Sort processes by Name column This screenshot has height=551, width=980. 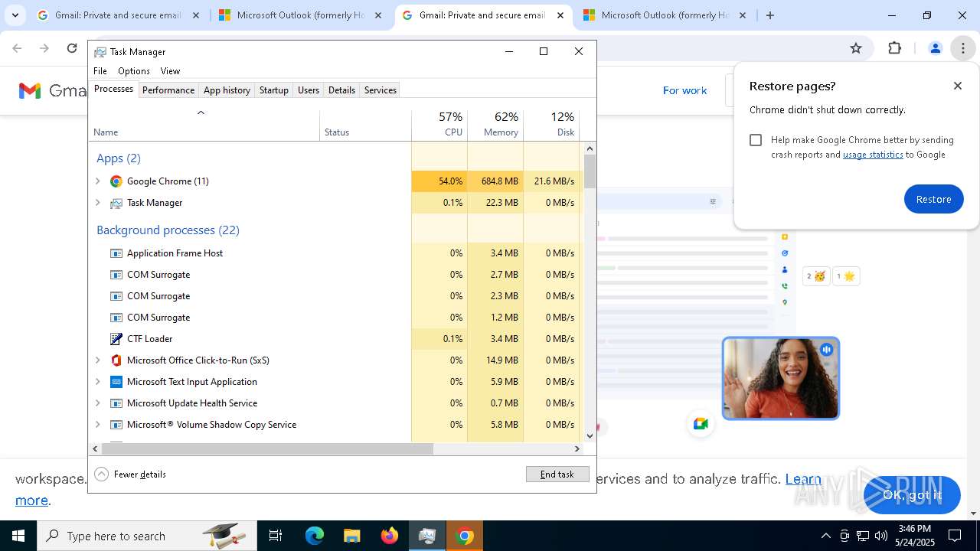click(x=204, y=125)
